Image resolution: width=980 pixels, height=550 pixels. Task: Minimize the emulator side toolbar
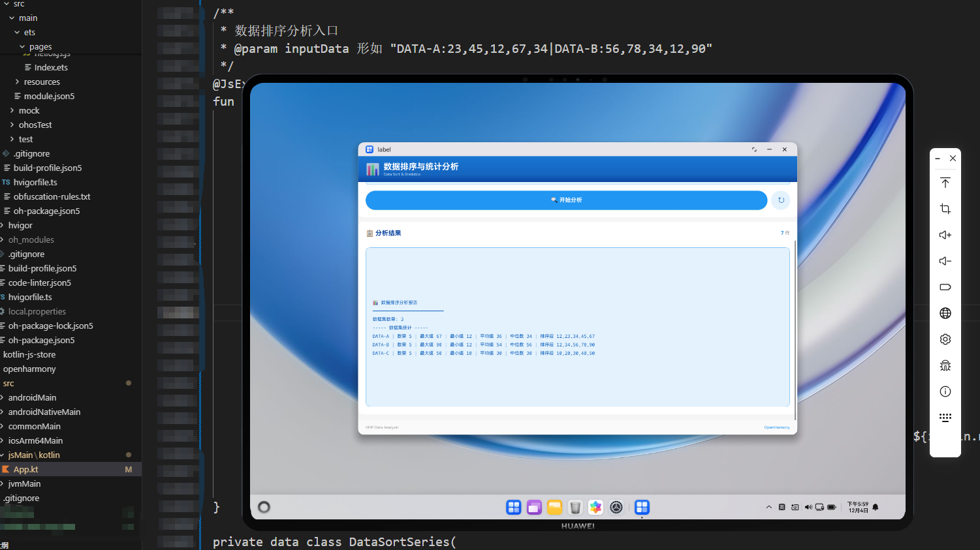(x=938, y=159)
